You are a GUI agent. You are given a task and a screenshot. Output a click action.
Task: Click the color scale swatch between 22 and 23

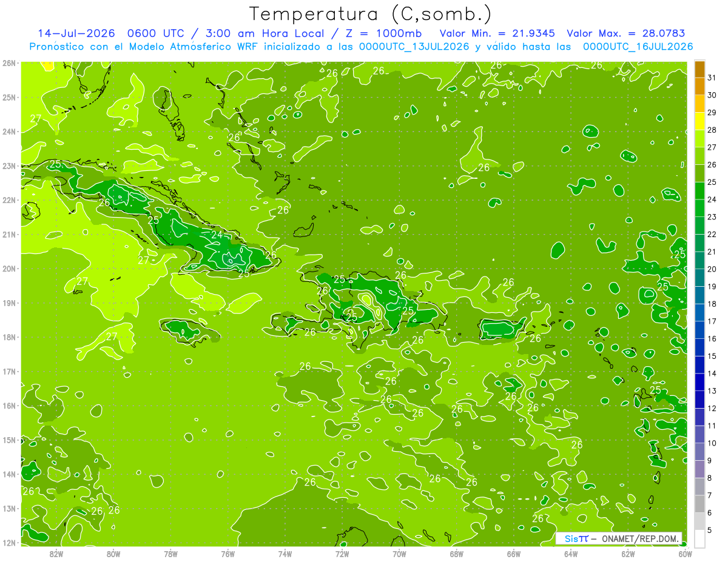[x=699, y=226]
